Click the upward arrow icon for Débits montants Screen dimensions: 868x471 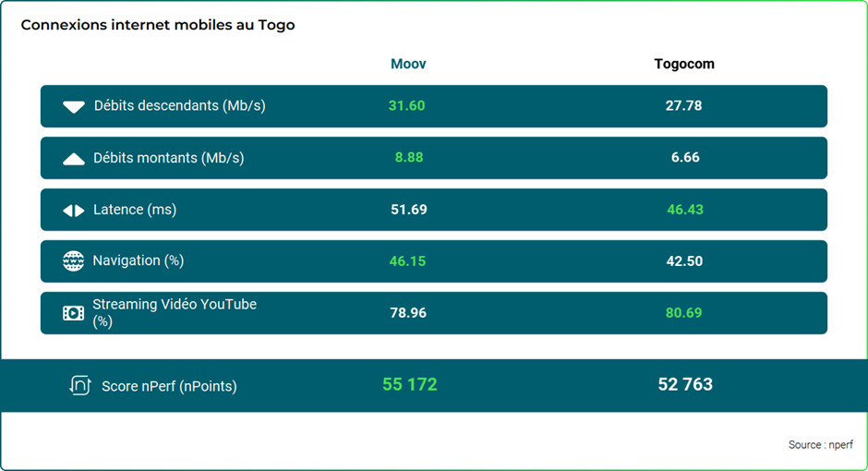tap(74, 159)
